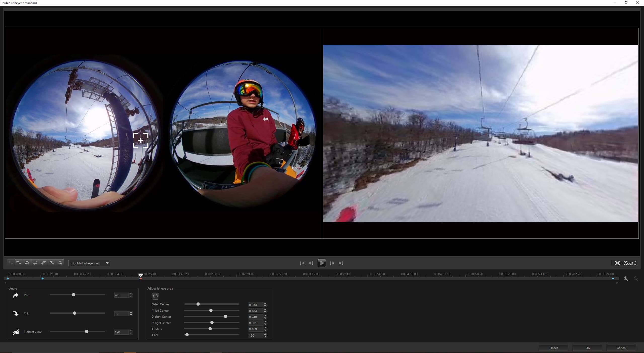Go to previous keyframe icon

(x=44, y=263)
